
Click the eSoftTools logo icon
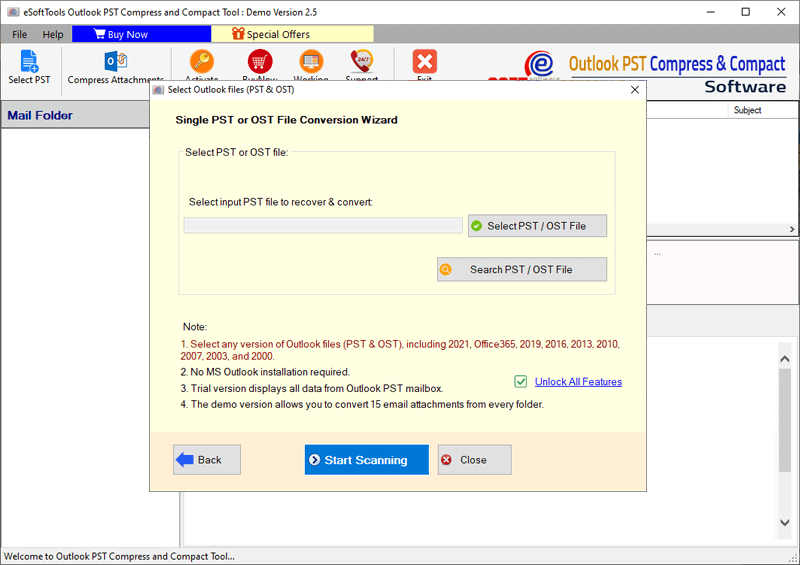539,64
